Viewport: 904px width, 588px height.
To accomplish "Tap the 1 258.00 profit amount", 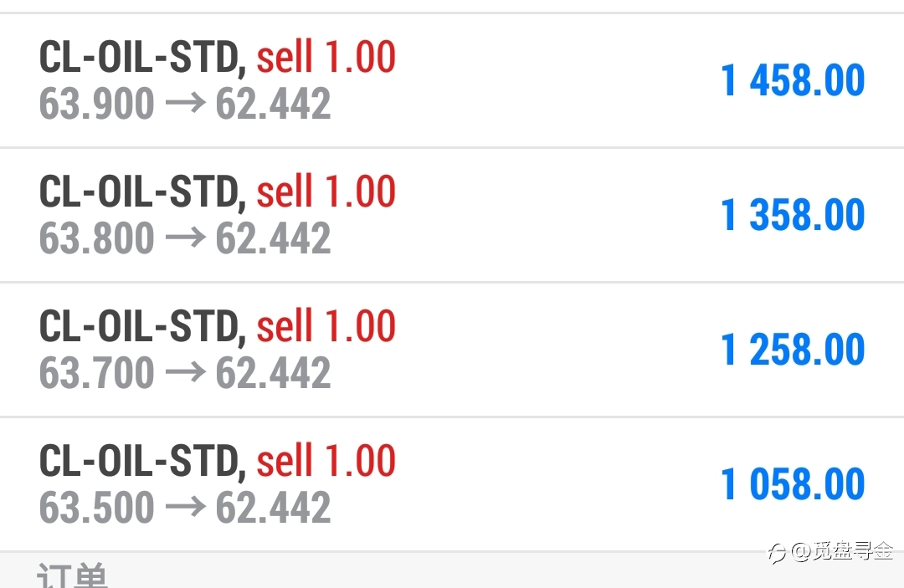I will (x=793, y=350).
